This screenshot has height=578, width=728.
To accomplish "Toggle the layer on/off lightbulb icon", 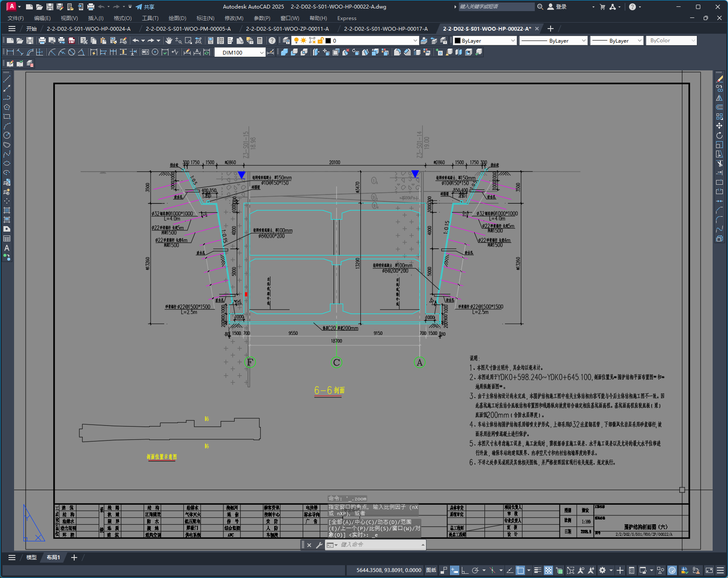I will [296, 41].
